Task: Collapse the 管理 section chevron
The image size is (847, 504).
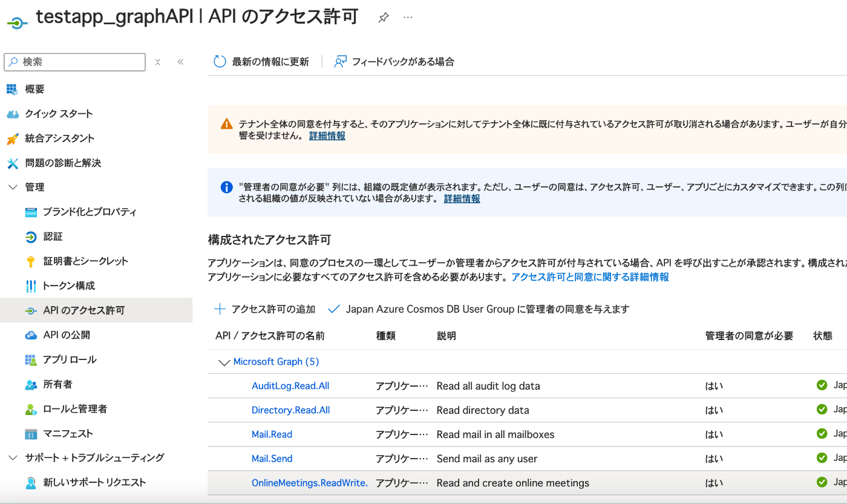Action: pyautogui.click(x=13, y=188)
